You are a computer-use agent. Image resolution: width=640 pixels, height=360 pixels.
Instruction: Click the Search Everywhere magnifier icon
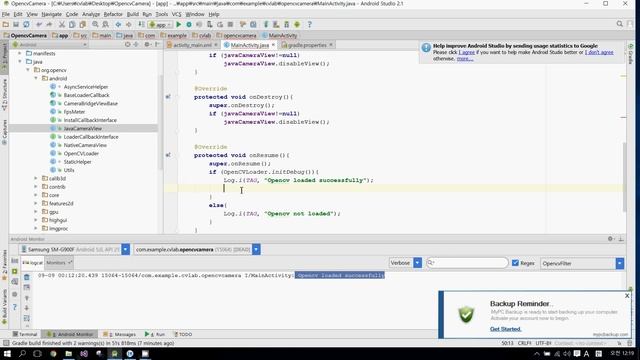tap(620, 24)
